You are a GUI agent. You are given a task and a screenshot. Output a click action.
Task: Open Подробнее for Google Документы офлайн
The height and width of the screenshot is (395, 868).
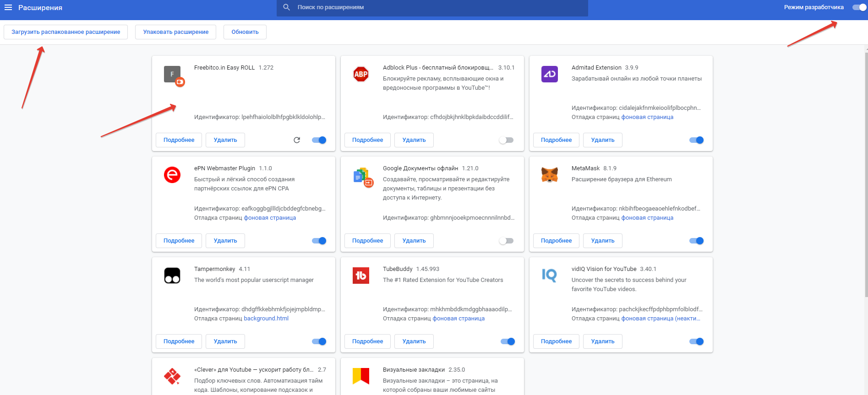368,241
